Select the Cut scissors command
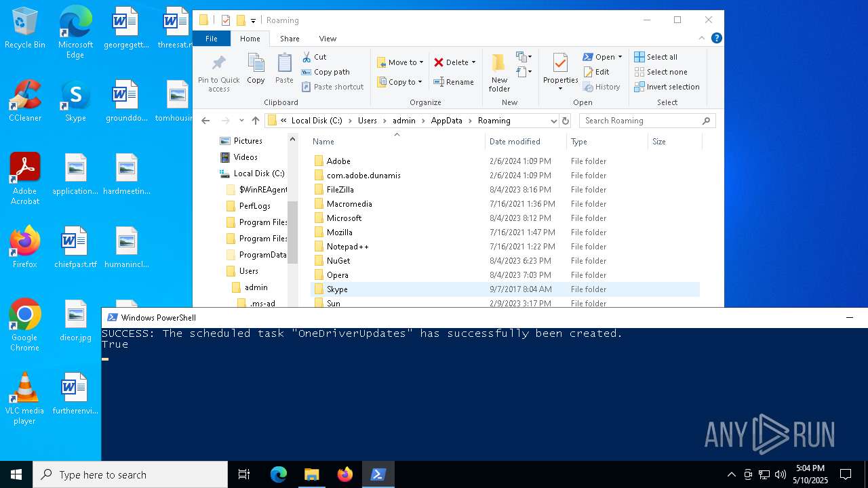This screenshot has width=868, height=488. pos(314,57)
